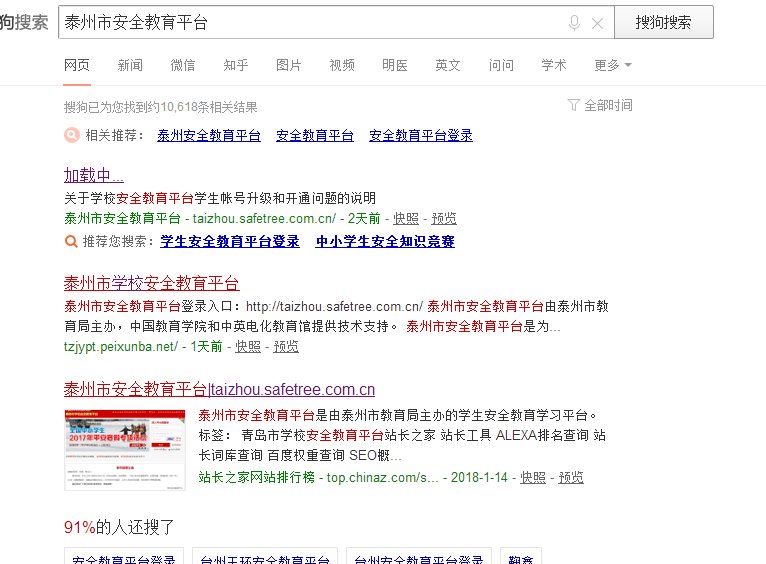Open the 图片 tab
The width and height of the screenshot is (766, 564).
click(x=289, y=65)
